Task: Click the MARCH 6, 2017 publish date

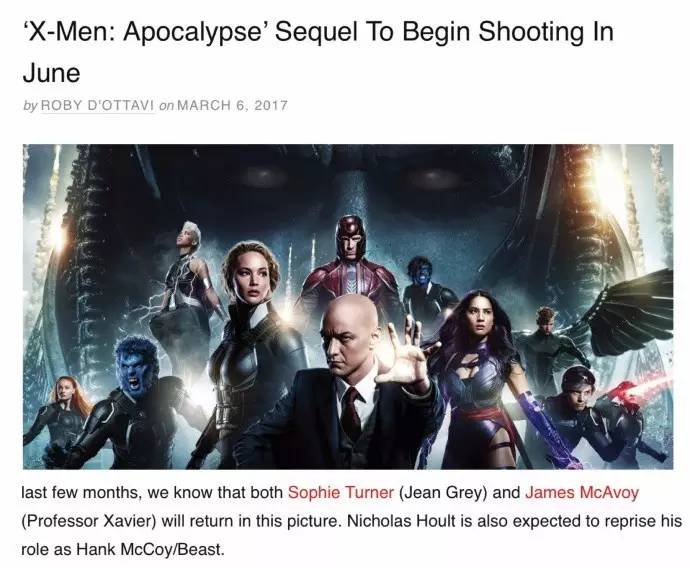Action: point(232,106)
